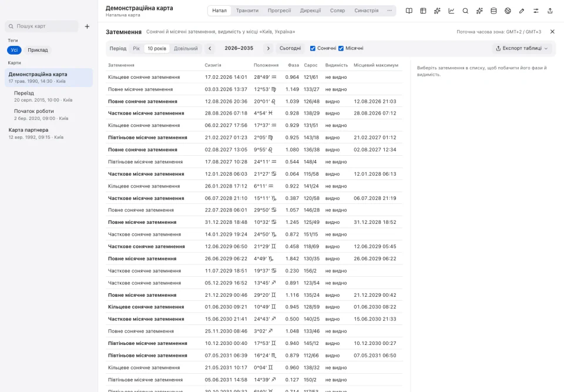Select the eclipse row dated 12.08.2026 20:36
This screenshot has width=564, height=392.
(254, 101)
